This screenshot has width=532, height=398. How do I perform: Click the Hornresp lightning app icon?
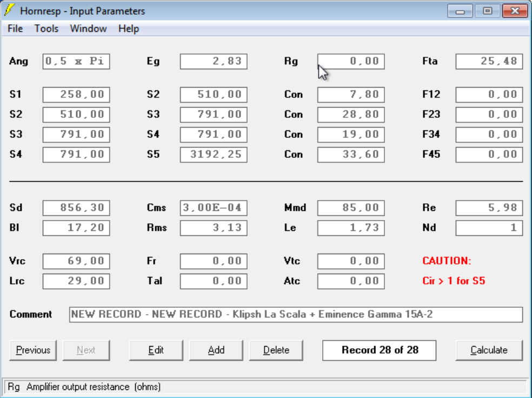click(x=10, y=10)
